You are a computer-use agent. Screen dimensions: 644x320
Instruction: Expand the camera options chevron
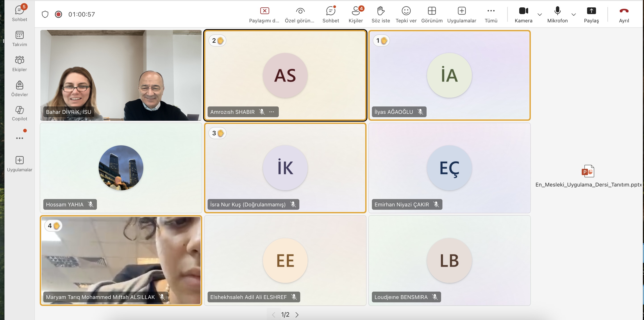[x=540, y=15]
